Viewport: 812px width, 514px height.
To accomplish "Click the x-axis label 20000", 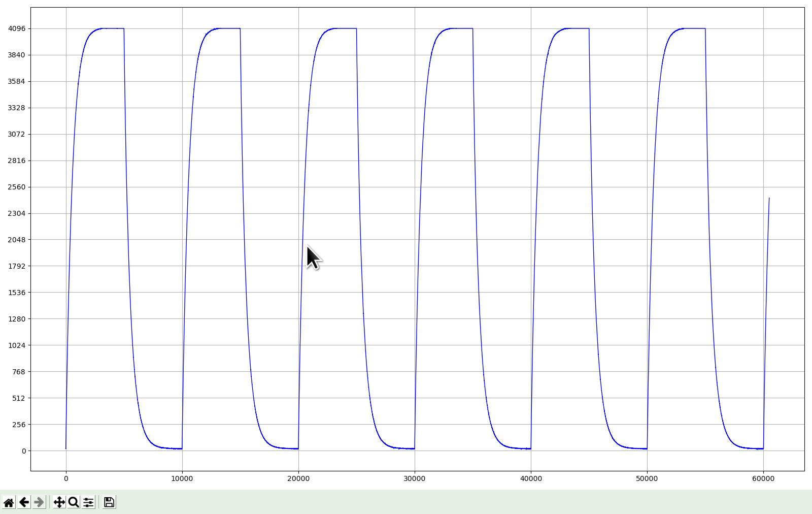I will tap(298, 478).
